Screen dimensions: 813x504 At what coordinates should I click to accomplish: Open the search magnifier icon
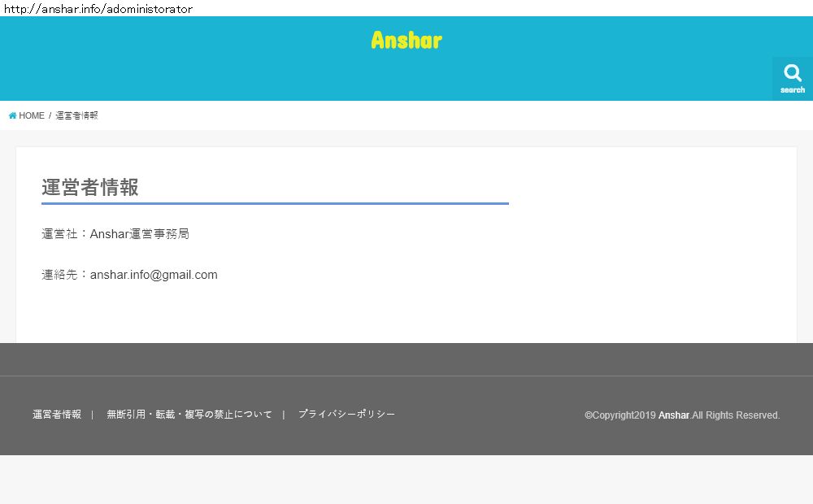click(x=793, y=73)
